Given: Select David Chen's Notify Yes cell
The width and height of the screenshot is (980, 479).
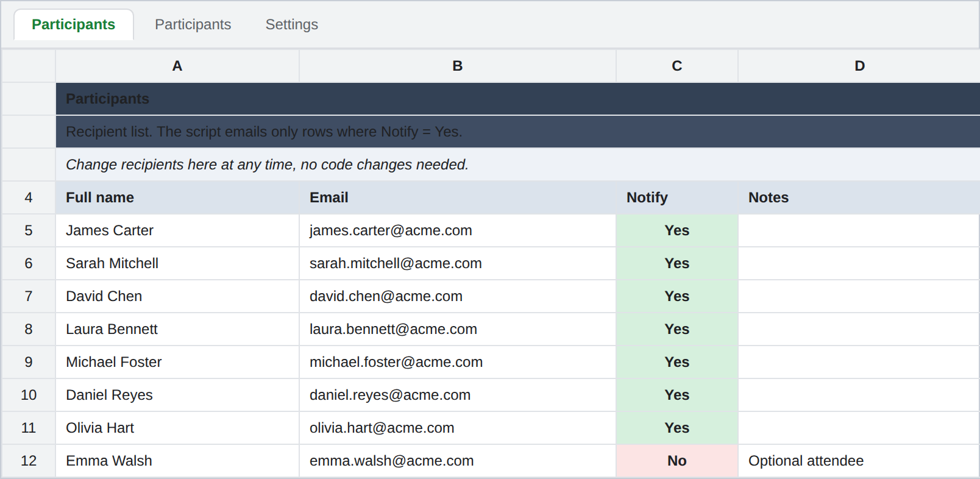Looking at the screenshot, I should (x=677, y=296).
